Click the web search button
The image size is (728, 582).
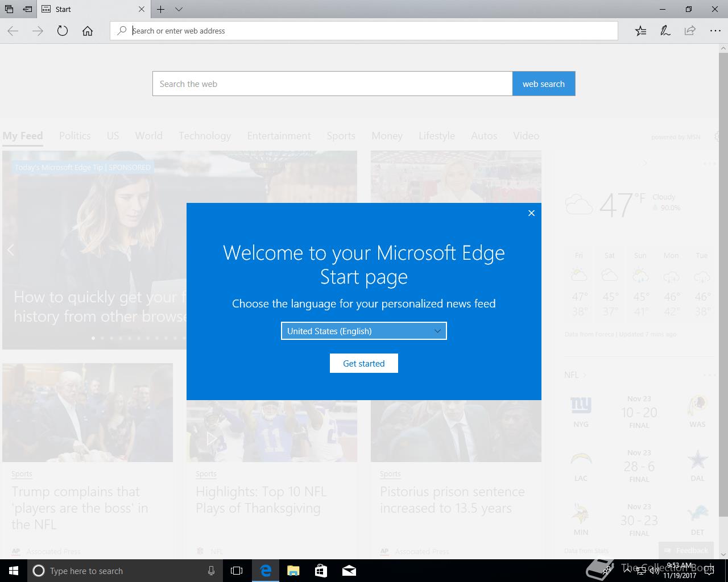point(544,84)
